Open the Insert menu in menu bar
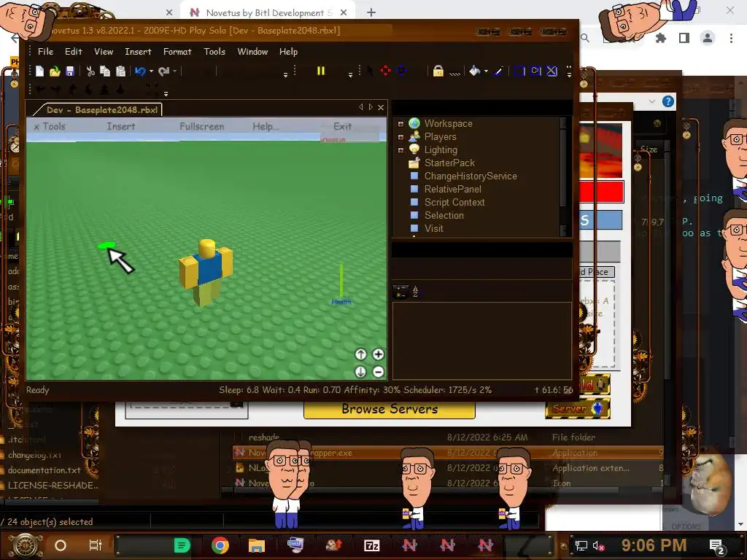The width and height of the screenshot is (747, 560). tap(138, 52)
